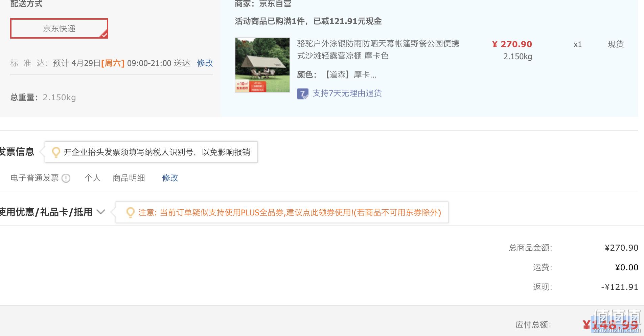This screenshot has height=336, width=644.
Task: Click the promotional badge on tent thumbnail
Action: click(x=251, y=86)
